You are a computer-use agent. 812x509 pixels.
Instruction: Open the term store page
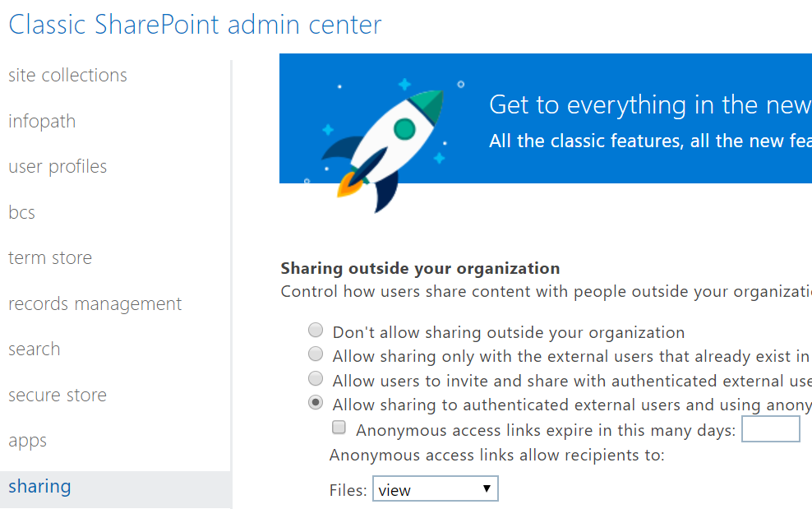(50, 258)
